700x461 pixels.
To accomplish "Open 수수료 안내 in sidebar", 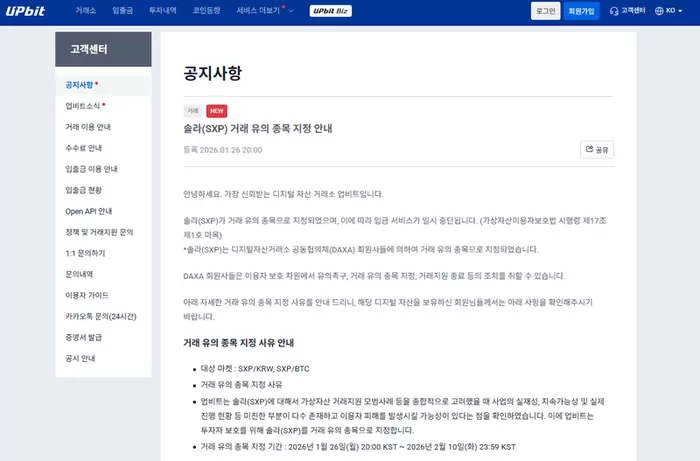I will 83,148.
